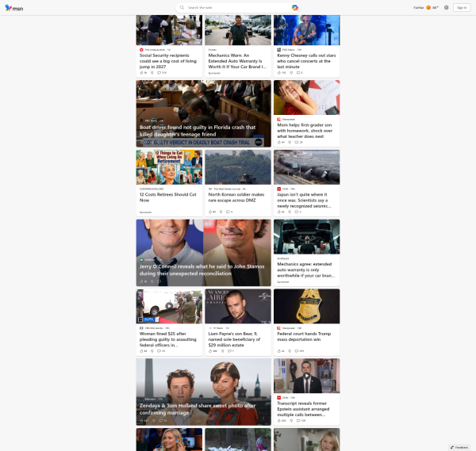476x451 pixels.
Task: Like the Epstein transcript article
Action: (279, 421)
